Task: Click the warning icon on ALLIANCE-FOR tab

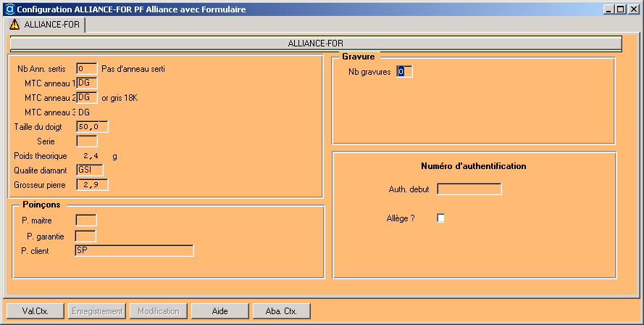Action: point(14,24)
